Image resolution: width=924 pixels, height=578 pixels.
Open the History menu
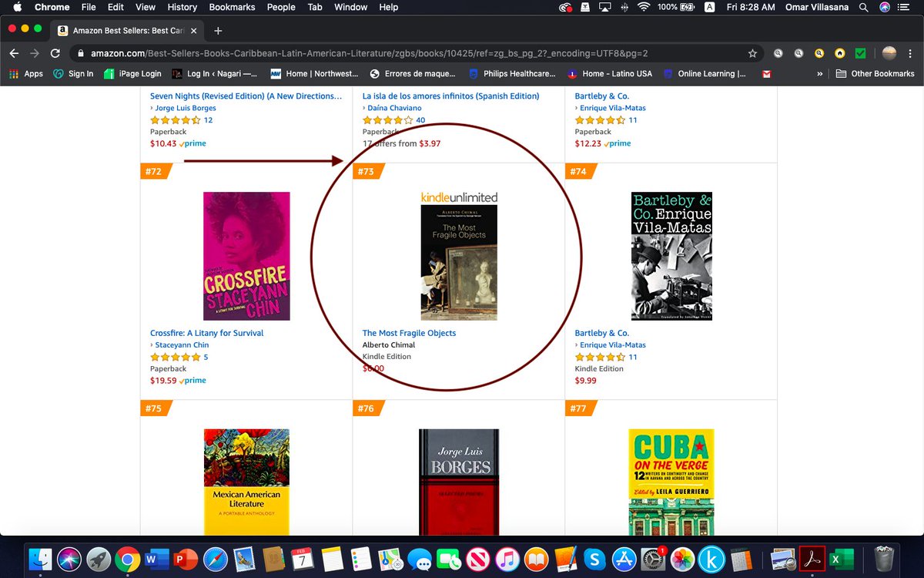pos(182,7)
